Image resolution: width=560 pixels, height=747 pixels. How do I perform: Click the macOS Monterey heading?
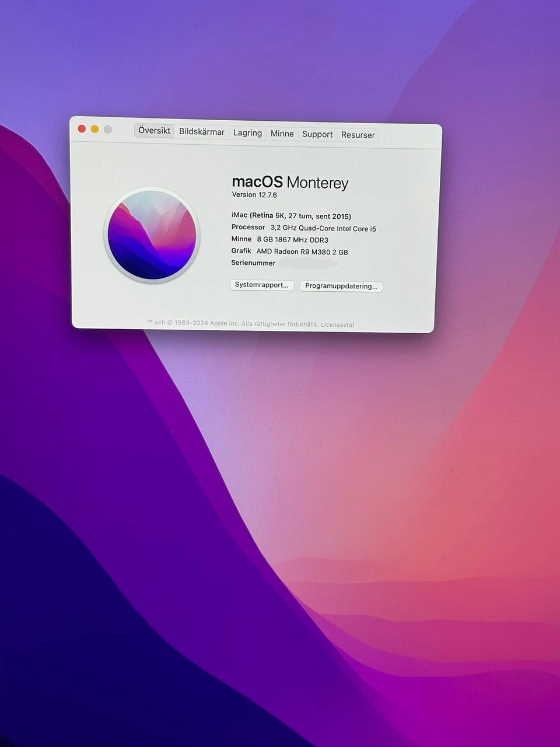290,183
